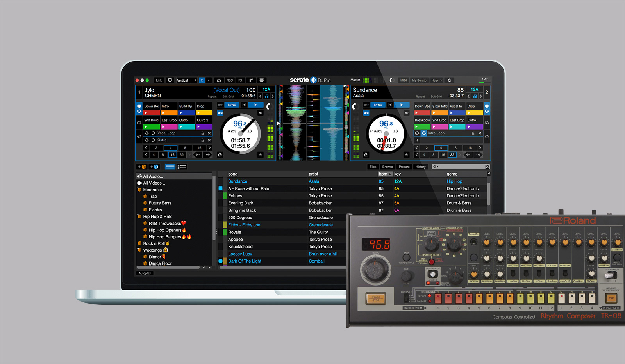Trigger the Outro 2 purple cue on deck 1

pos(204,127)
